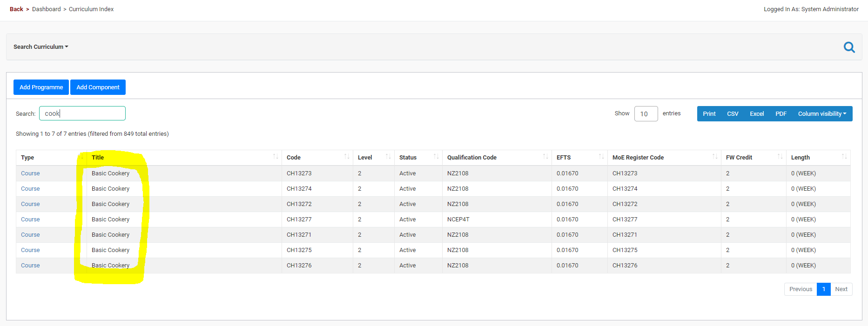Sort by Length column arrows

(844, 157)
